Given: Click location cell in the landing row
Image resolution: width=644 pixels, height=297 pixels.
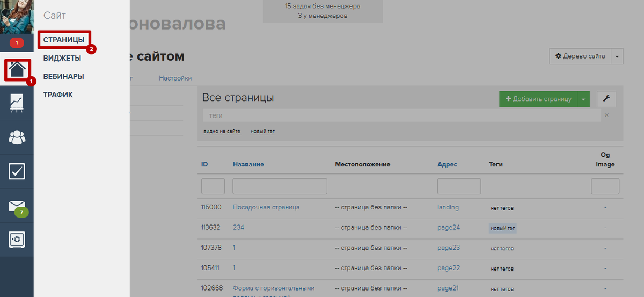Looking at the screenshot, I should pos(371,207).
